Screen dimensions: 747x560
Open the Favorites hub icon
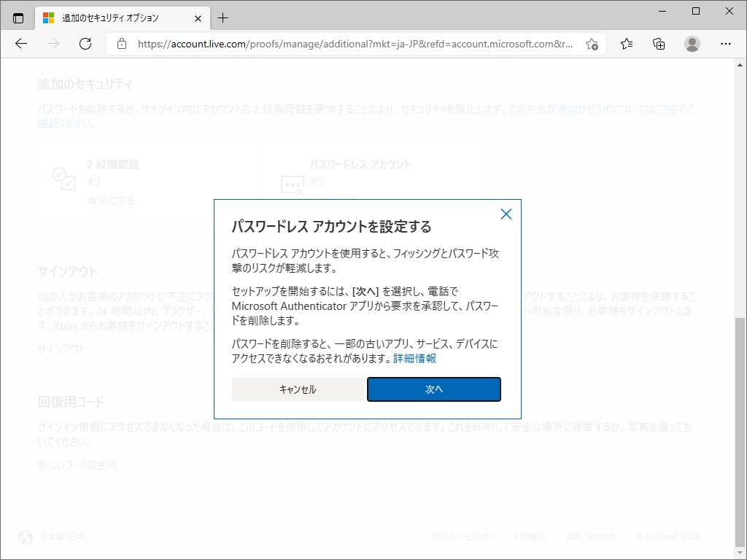tap(626, 44)
